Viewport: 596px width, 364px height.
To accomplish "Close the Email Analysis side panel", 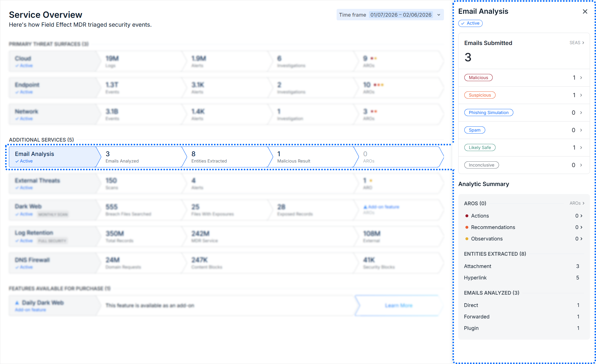I will pyautogui.click(x=585, y=11).
